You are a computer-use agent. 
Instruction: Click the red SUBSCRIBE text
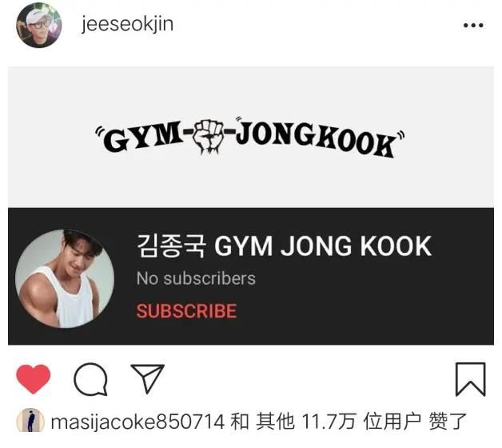pyautogui.click(x=186, y=311)
